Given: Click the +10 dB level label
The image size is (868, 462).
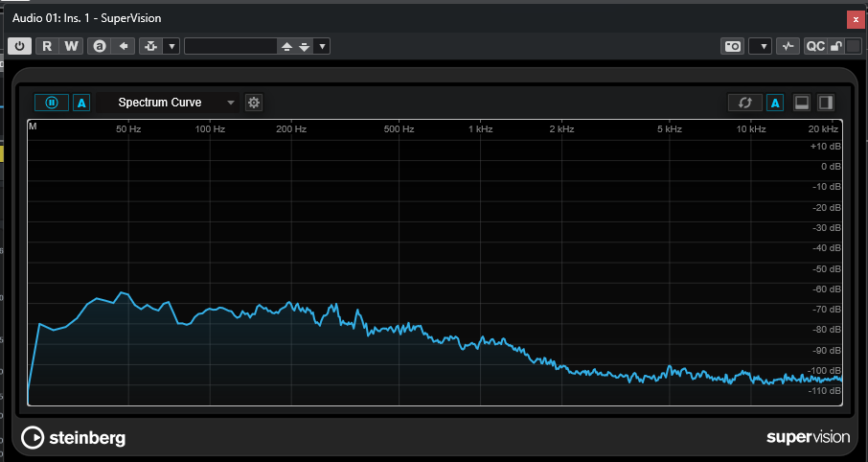Looking at the screenshot, I should click(826, 147).
